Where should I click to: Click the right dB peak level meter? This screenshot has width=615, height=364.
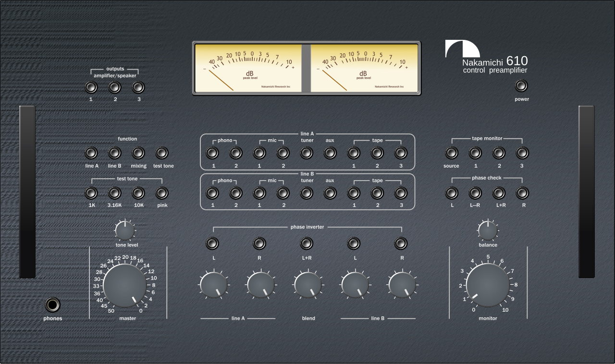pyautogui.click(x=365, y=68)
